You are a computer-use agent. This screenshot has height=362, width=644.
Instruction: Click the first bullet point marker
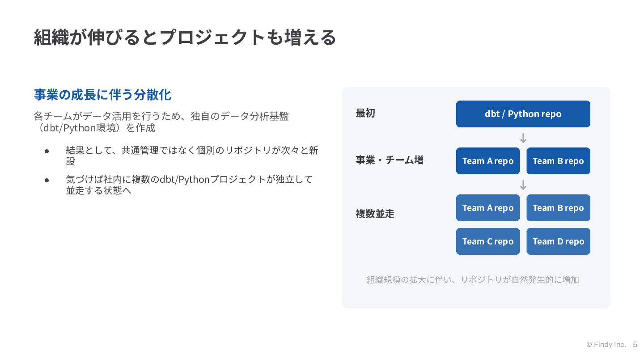(47, 151)
